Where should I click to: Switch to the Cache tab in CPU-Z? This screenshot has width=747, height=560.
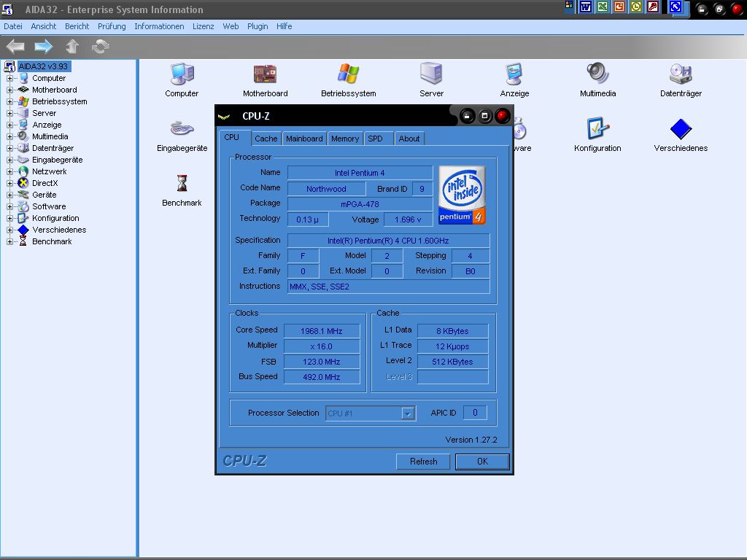click(266, 139)
